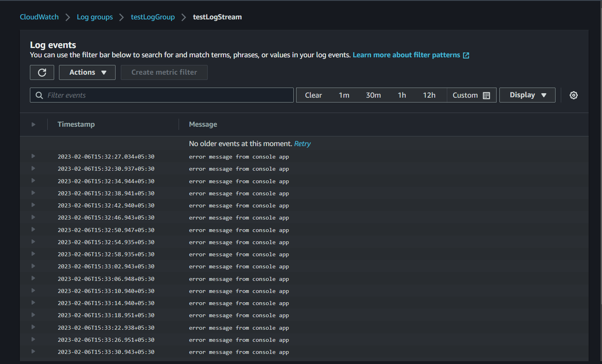The height and width of the screenshot is (364, 602).
Task: Select timestamp 2023-02-06T15:33:30.943+05:30
Action: [x=106, y=352]
